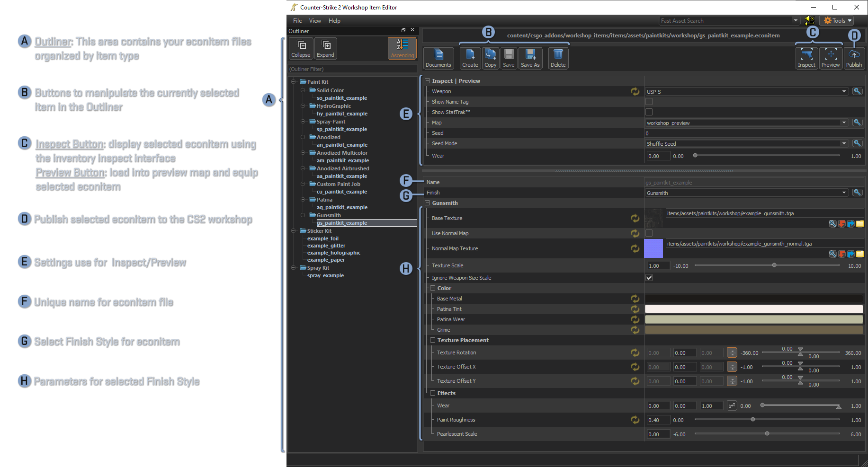Click the Create econitem icon

[x=470, y=58]
